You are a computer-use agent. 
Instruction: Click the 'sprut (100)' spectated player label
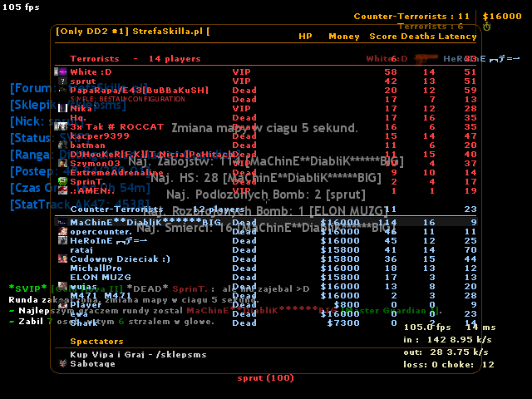click(266, 378)
